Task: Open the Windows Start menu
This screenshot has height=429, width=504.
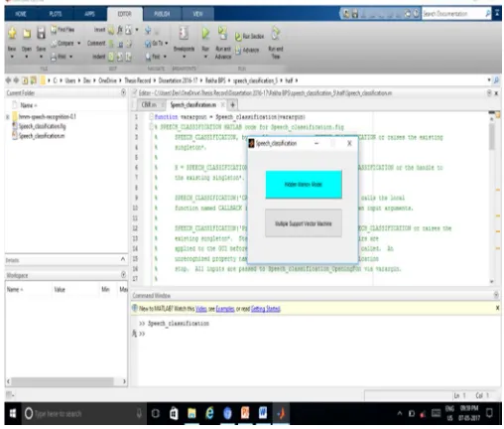Action: pos(13,413)
